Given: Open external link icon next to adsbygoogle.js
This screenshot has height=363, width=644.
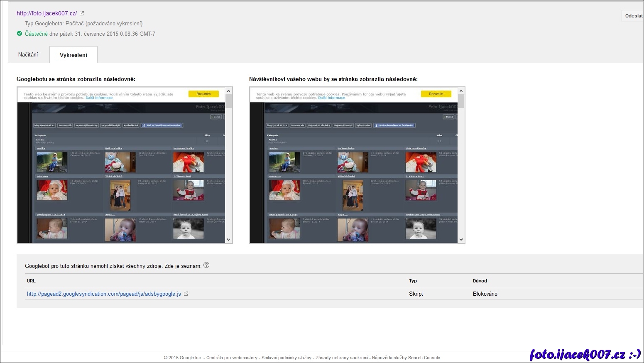Looking at the screenshot, I should coord(186,294).
